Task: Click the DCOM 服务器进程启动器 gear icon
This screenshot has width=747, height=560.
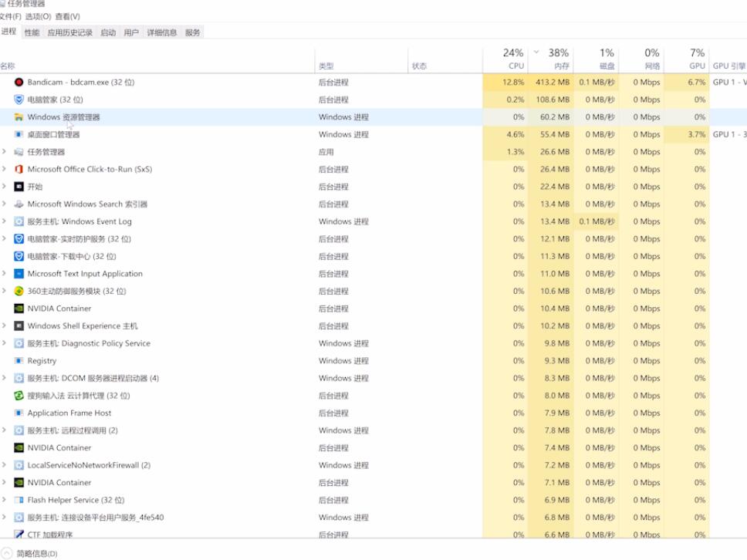Action: point(19,378)
